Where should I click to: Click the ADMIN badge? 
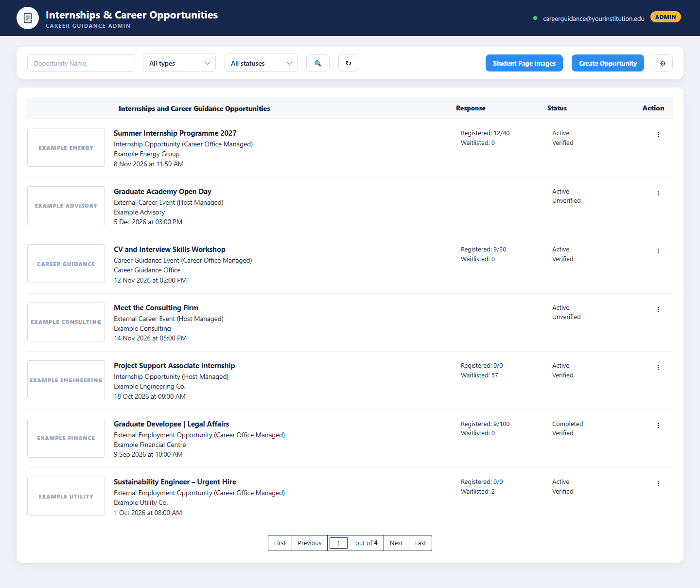pyautogui.click(x=665, y=17)
